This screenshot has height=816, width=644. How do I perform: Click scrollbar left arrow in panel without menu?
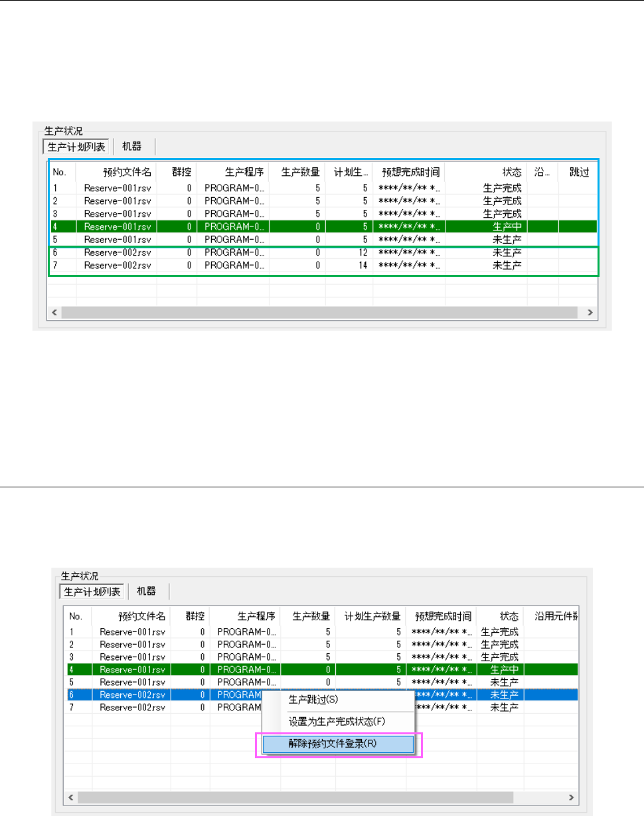[56, 312]
